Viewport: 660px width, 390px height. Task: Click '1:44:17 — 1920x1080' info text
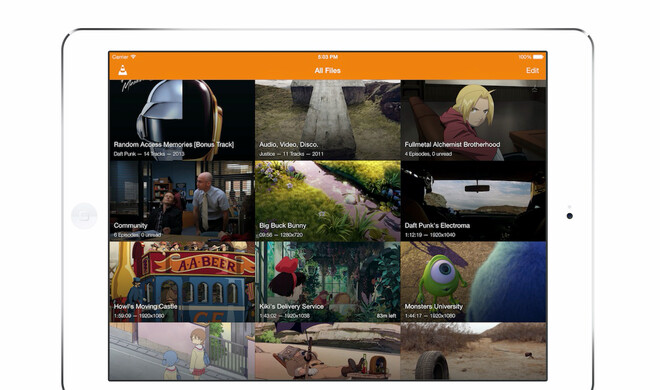tap(430, 316)
